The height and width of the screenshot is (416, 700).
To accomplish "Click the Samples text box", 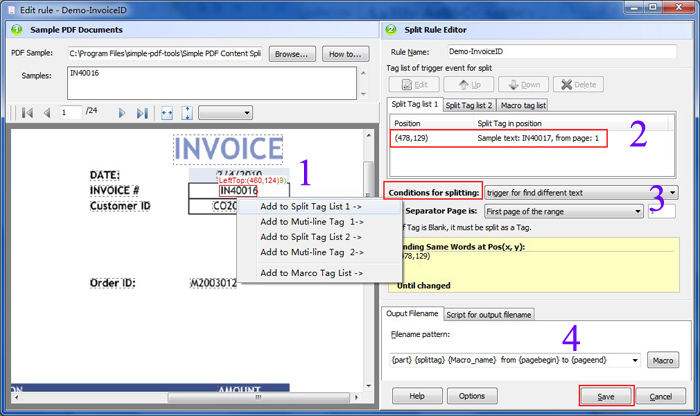I will click(212, 83).
